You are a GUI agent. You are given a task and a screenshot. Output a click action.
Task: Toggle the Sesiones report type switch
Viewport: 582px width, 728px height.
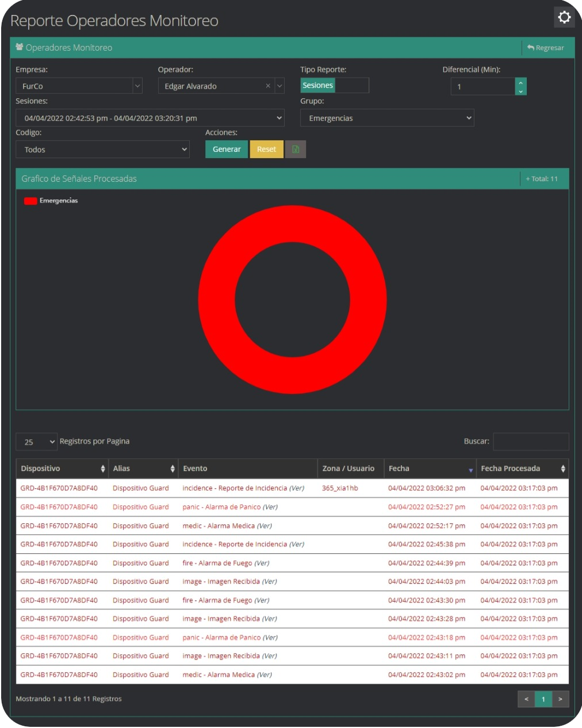(x=334, y=86)
